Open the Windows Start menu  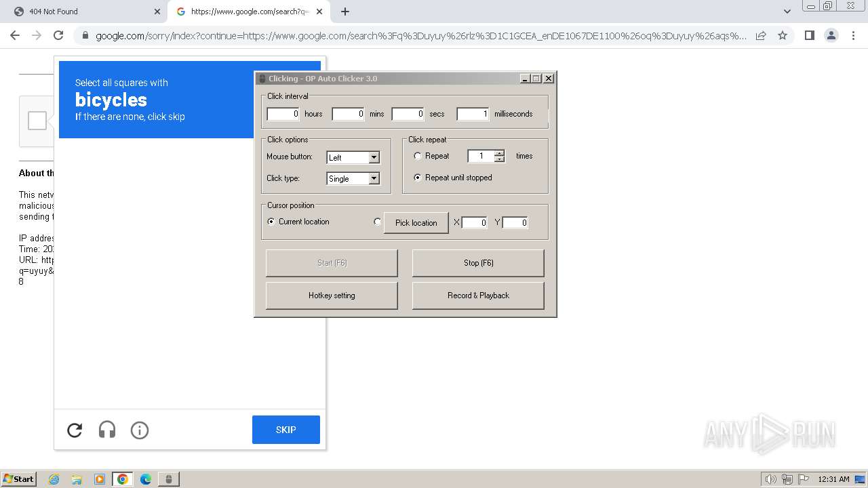coord(18,479)
